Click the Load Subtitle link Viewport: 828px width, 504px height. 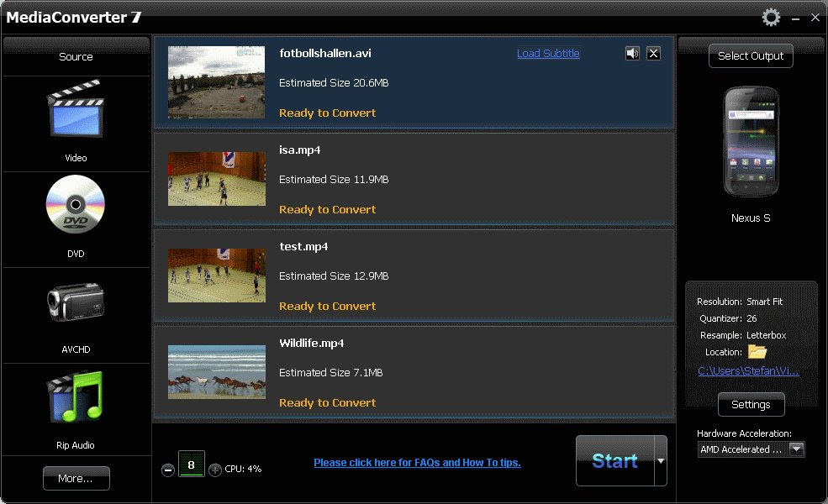coord(548,53)
